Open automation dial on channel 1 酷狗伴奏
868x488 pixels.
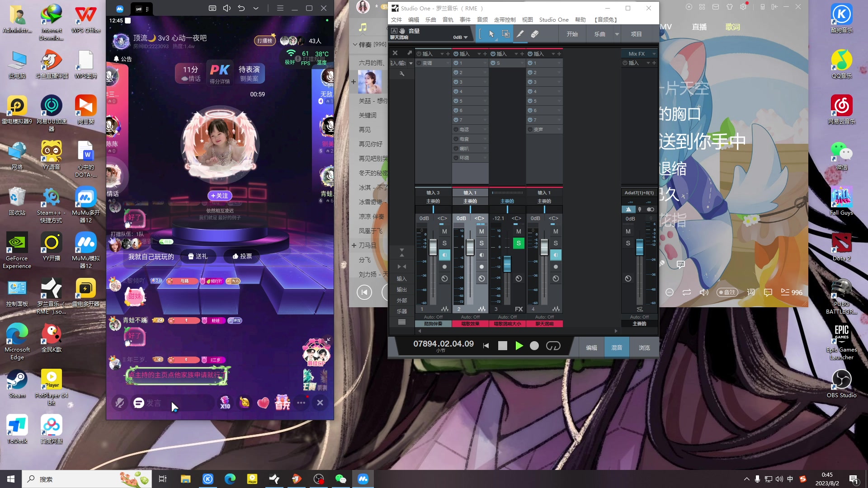tap(444, 279)
